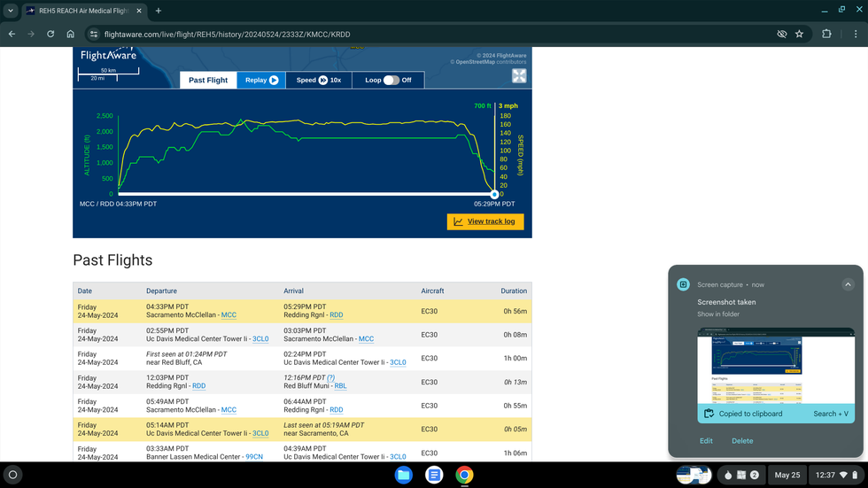Click the white flight progress bar
Viewport: 868px width, 488px height.
pos(306,194)
